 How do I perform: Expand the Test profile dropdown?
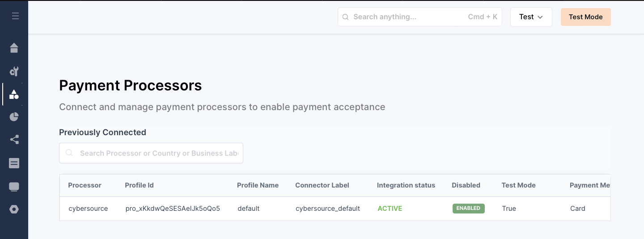click(x=531, y=17)
